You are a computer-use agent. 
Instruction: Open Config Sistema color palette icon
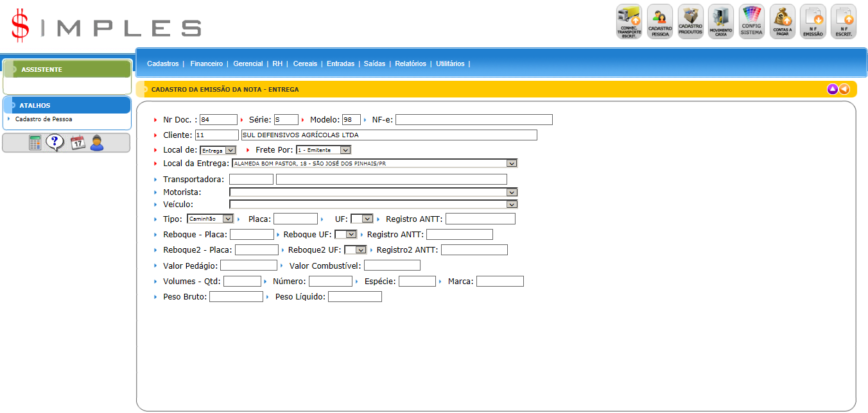[751, 21]
